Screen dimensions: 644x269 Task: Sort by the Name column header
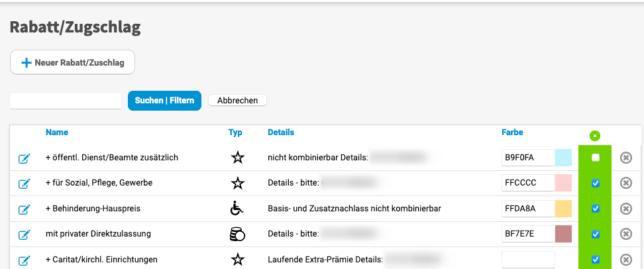tap(57, 133)
